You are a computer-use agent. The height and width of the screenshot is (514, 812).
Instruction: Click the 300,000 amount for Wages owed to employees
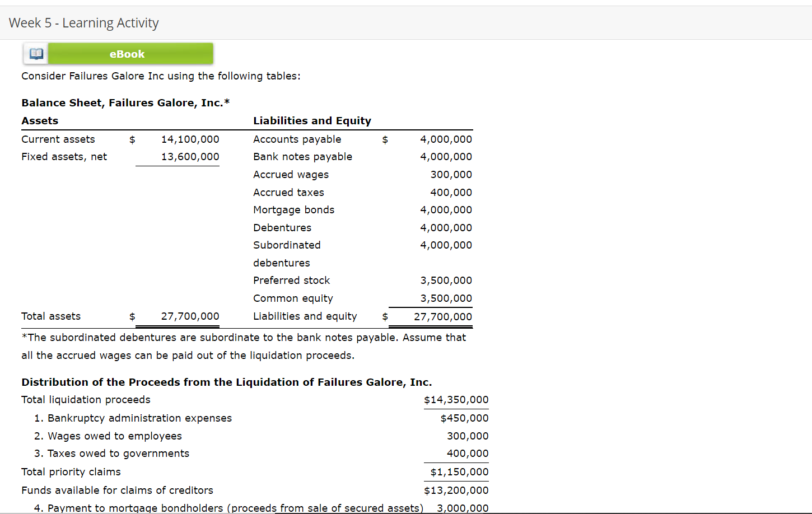(468, 436)
